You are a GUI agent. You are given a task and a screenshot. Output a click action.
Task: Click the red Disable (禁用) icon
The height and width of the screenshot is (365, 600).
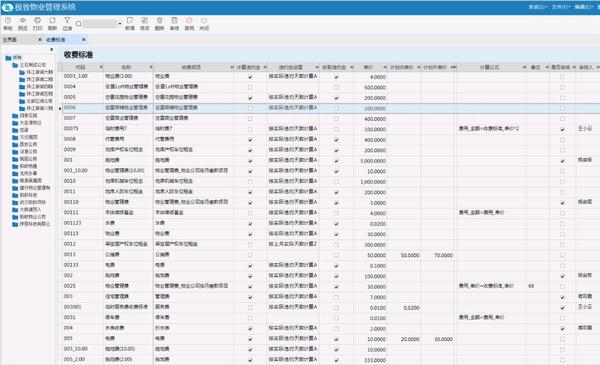click(x=189, y=21)
